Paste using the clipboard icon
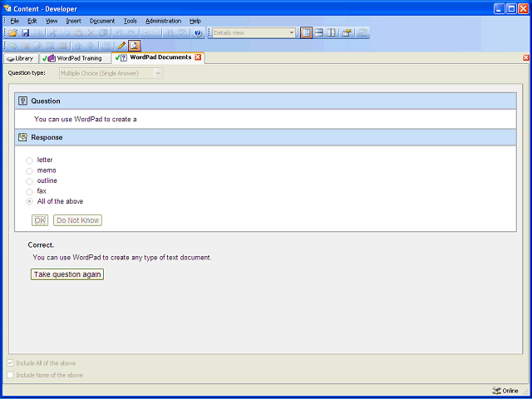Viewport: 532px width, 399px height. click(x=78, y=33)
